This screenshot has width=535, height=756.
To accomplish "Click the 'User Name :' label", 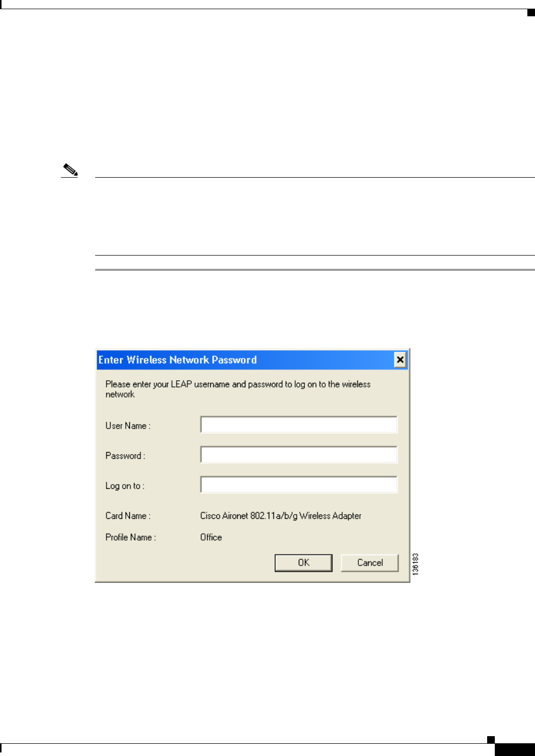I will click(128, 426).
